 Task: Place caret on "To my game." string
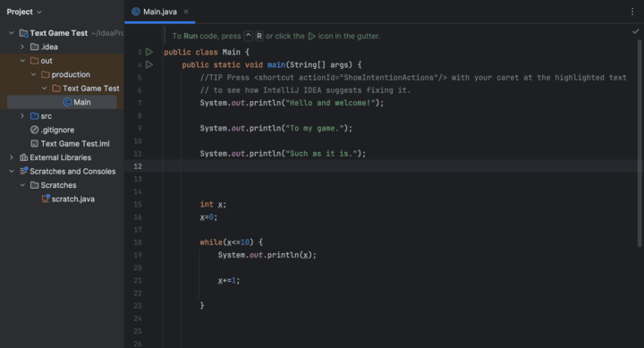tap(315, 128)
